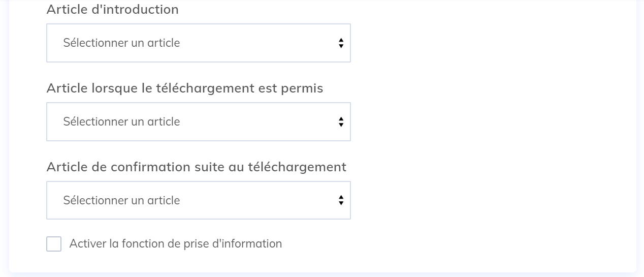The height and width of the screenshot is (277, 644).
Task: Click the 'Activer la fonction de prise d'information' label
Action: [175, 244]
